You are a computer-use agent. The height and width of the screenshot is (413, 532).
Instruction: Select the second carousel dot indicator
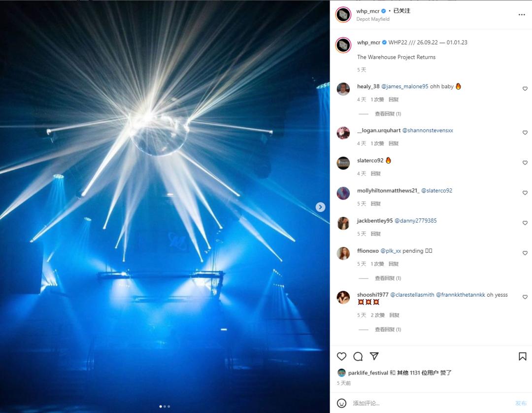(165, 406)
